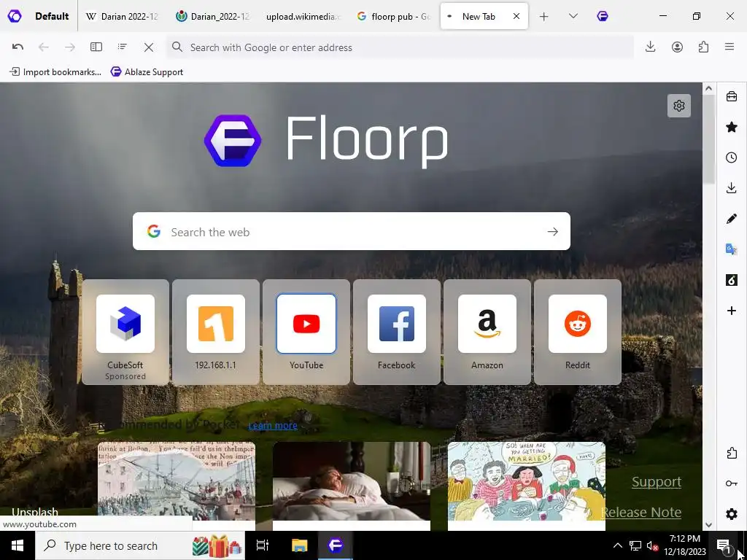Click the muted volume tray icon
Viewport: 747px width, 560px height.
coord(652,545)
